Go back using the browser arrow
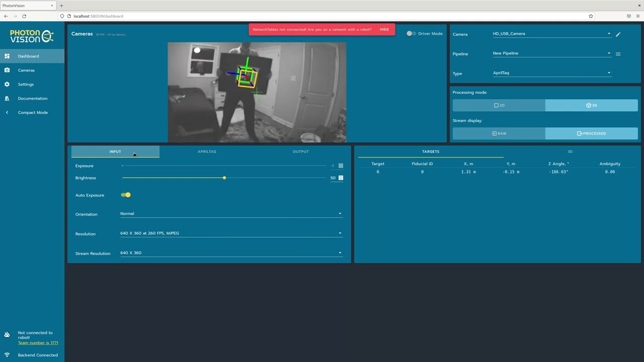Image resolution: width=644 pixels, height=362 pixels. click(6, 16)
